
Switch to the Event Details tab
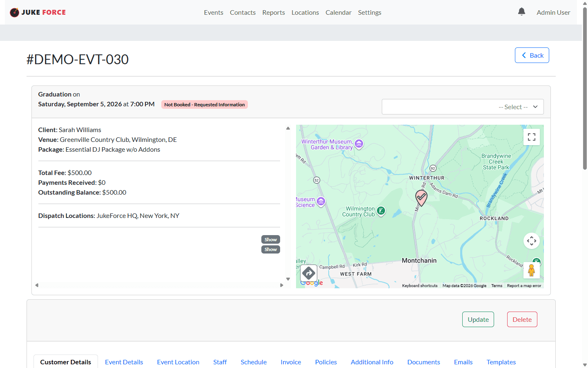click(124, 362)
